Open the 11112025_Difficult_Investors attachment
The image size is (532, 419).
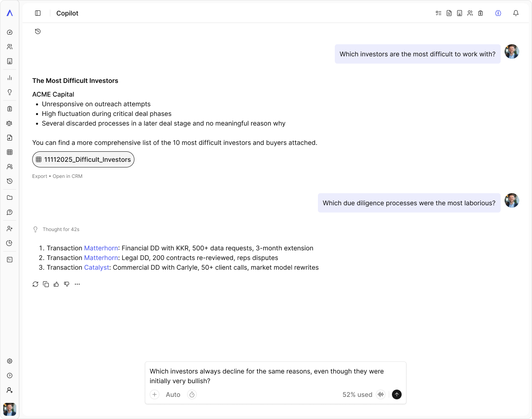83,159
